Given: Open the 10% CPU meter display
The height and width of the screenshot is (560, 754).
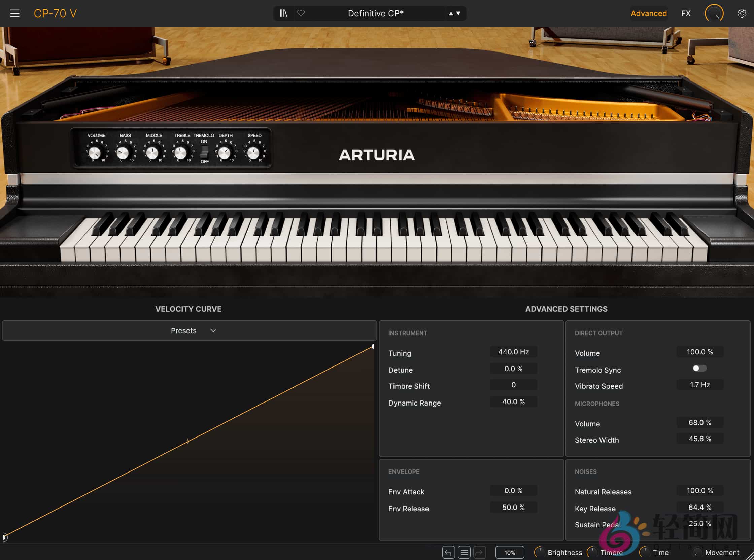Looking at the screenshot, I should [x=509, y=553].
